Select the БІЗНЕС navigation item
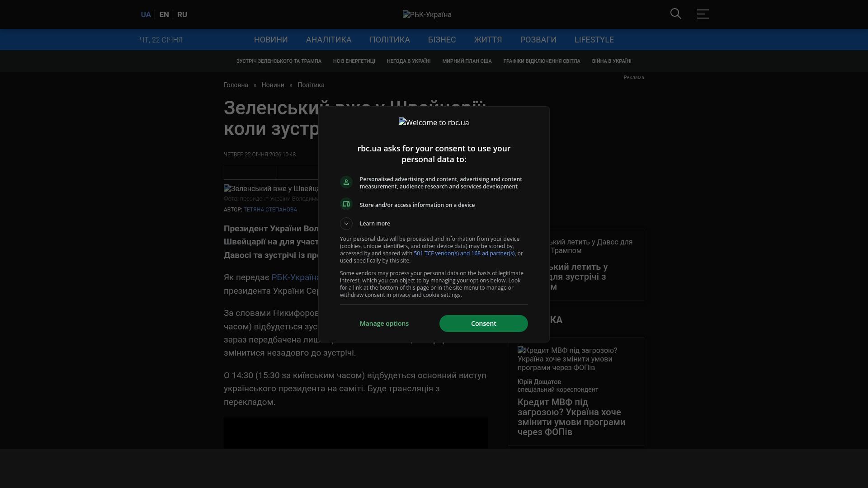The image size is (868, 488). pyautogui.click(x=442, y=40)
